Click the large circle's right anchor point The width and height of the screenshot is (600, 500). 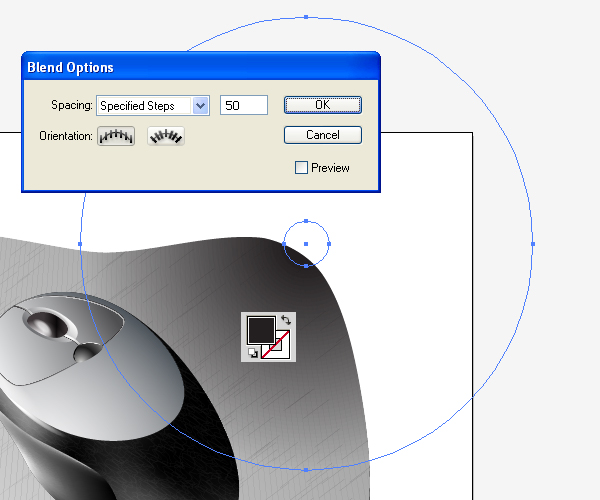click(533, 244)
